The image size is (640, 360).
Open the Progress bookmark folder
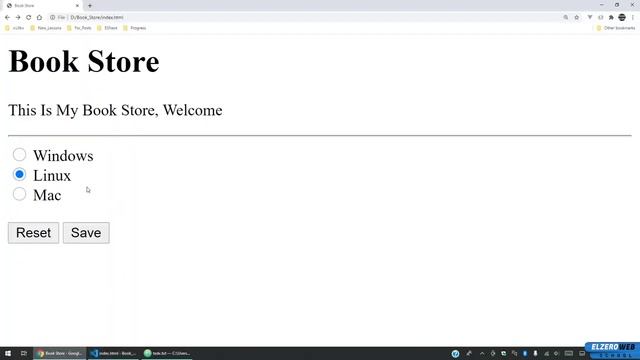134,28
